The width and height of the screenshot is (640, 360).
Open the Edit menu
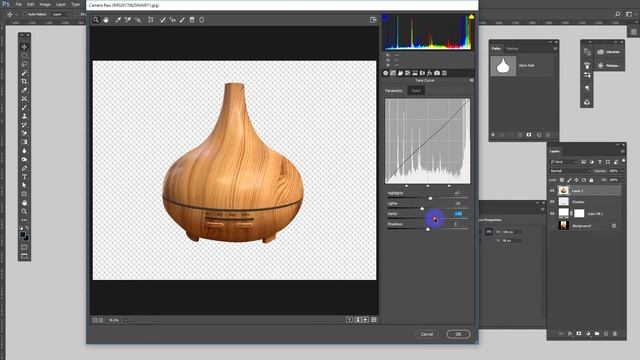[x=31, y=4]
